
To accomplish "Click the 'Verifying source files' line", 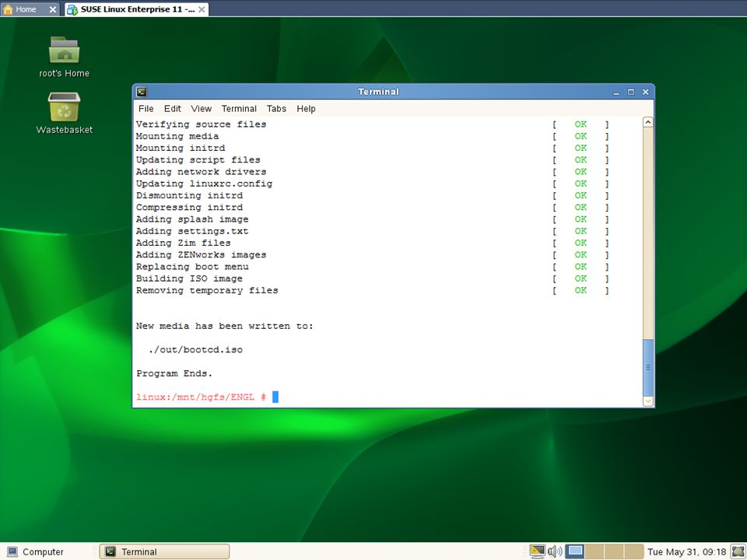I will click(201, 124).
